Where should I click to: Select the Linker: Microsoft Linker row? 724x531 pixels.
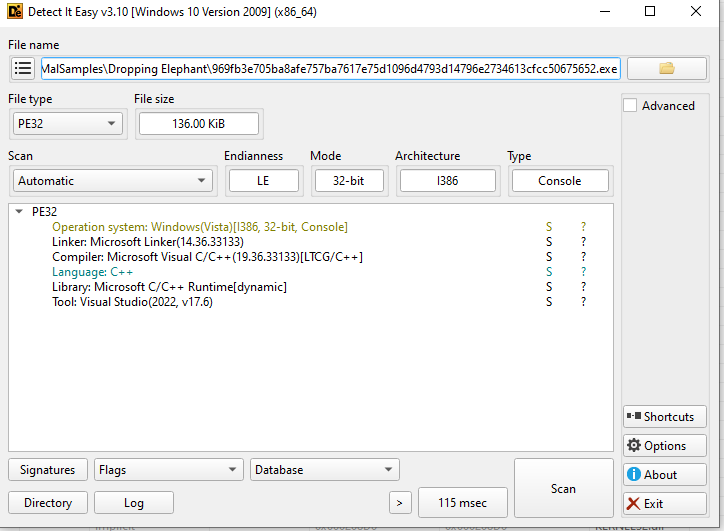[148, 241]
